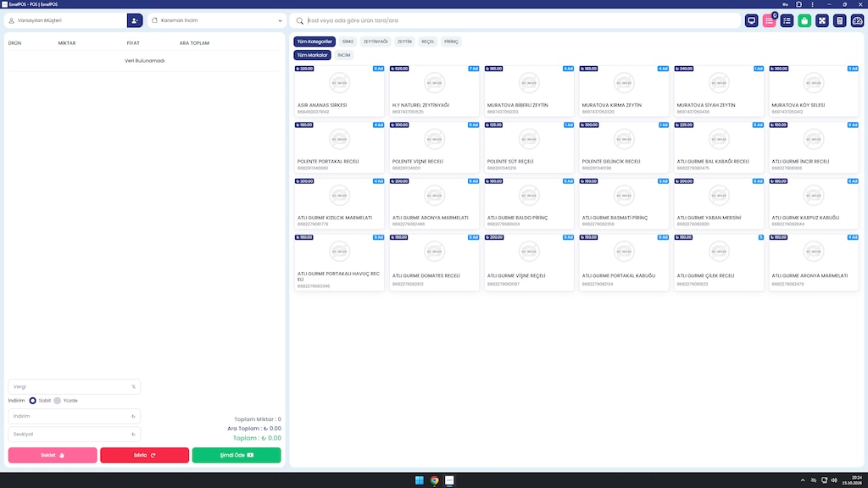This screenshot has height=488, width=868.
Task: Select the Sabit discount radio button
Action: [x=33, y=401]
